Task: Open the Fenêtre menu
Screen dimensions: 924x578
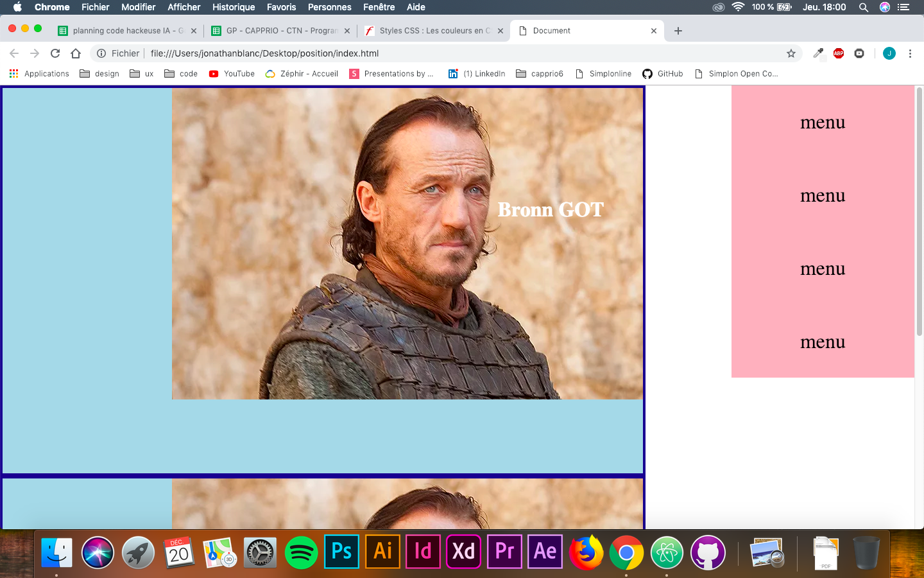Action: 379,7
